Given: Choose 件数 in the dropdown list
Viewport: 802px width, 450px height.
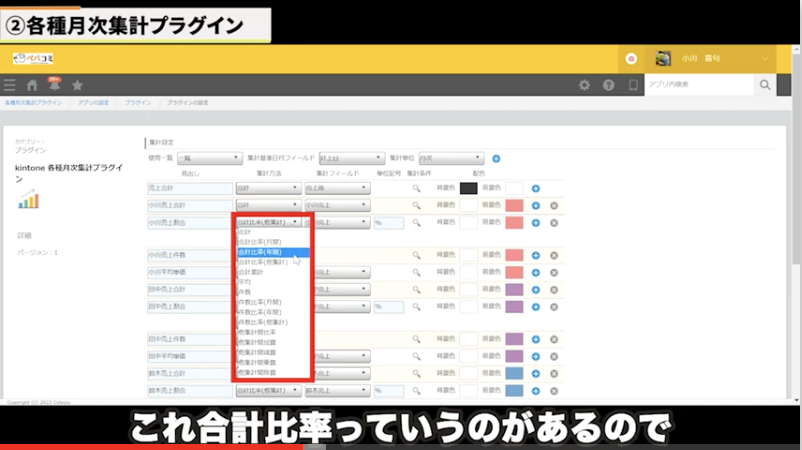Looking at the screenshot, I should [246, 292].
